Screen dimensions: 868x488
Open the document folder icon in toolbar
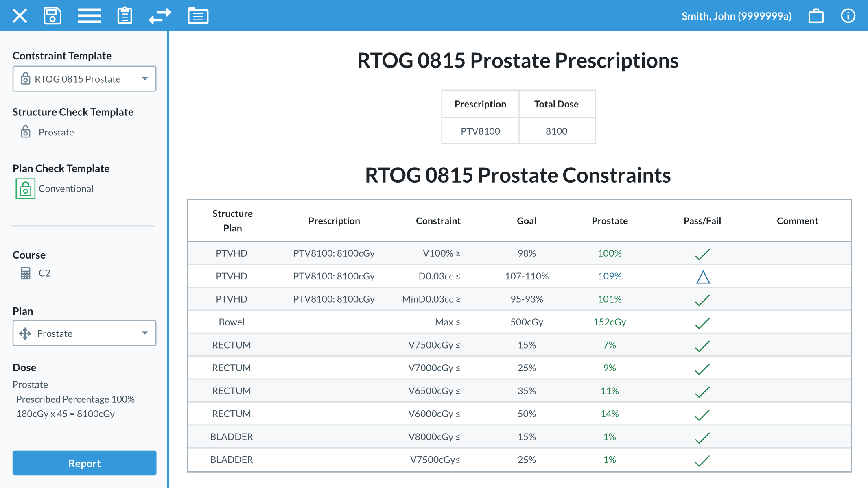pos(198,16)
